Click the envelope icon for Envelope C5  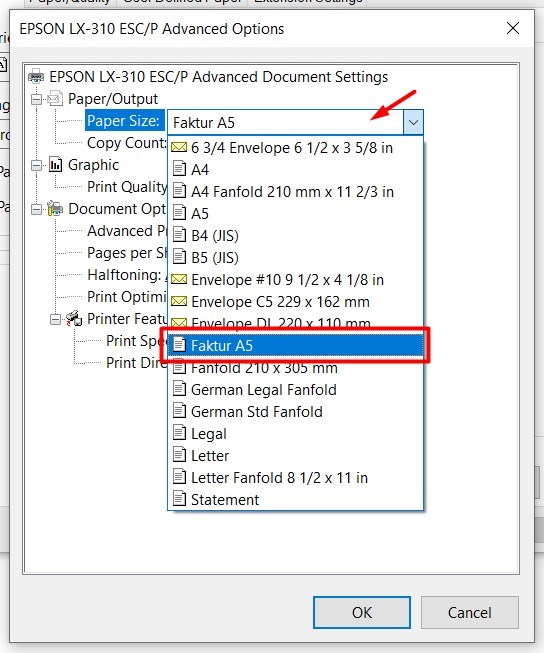pos(179,301)
